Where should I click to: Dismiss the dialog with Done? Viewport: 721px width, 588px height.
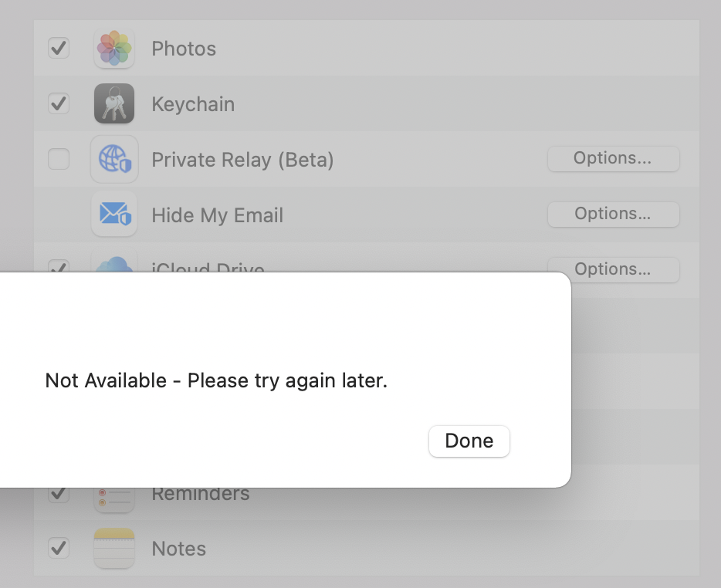tap(469, 441)
